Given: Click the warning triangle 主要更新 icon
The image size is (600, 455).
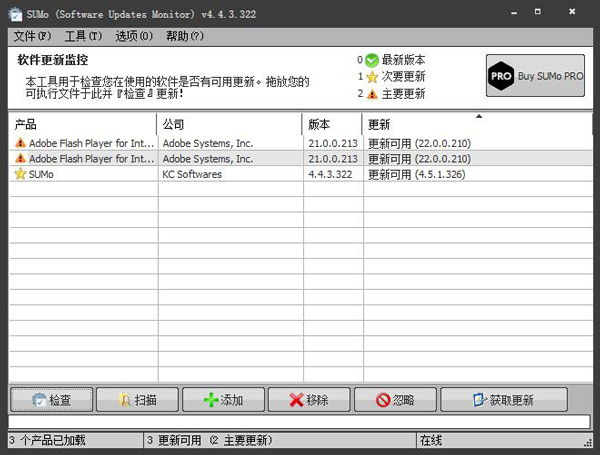Looking at the screenshot, I should coord(372,94).
